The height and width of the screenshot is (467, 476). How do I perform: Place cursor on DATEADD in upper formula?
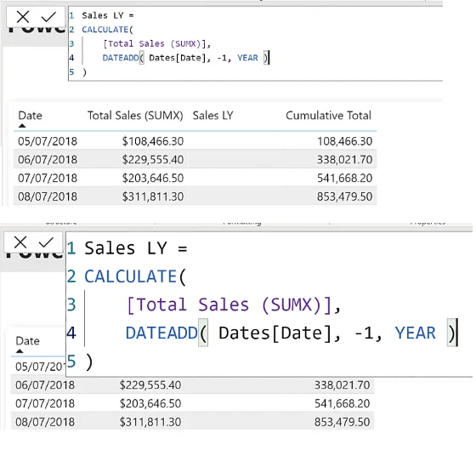click(x=121, y=58)
